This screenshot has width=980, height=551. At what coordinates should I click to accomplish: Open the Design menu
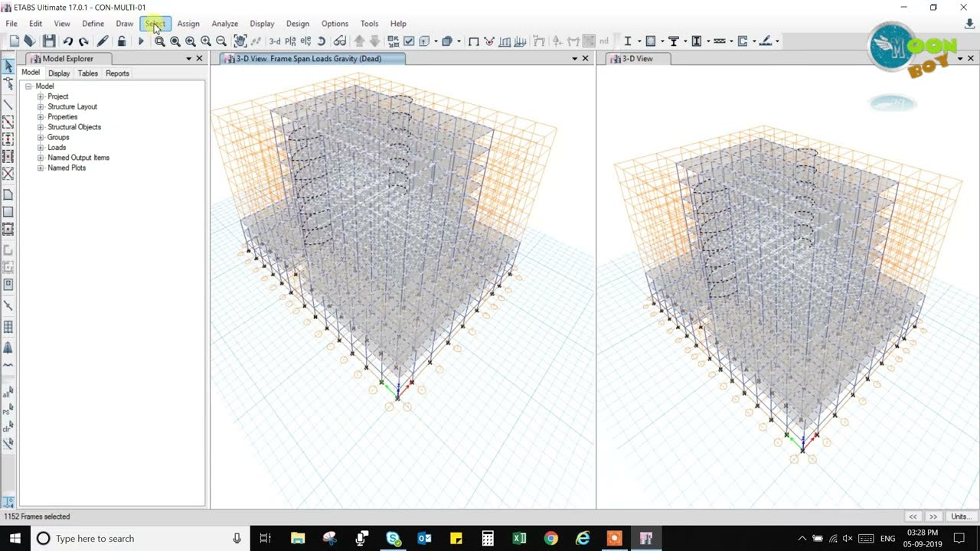(x=298, y=24)
